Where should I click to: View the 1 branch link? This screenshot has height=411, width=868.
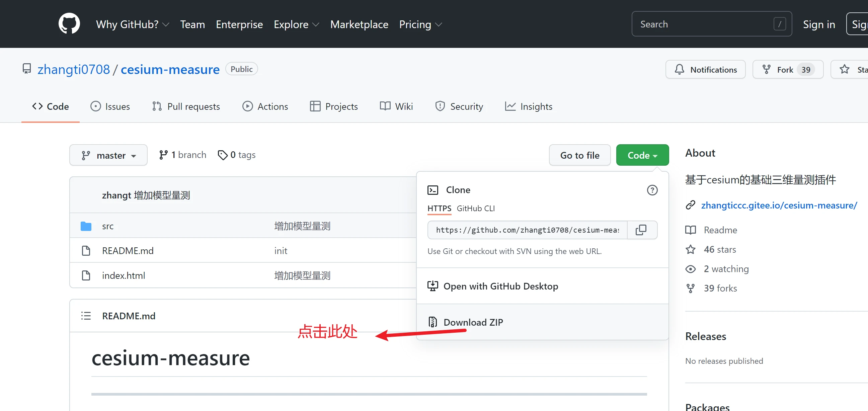(x=182, y=155)
